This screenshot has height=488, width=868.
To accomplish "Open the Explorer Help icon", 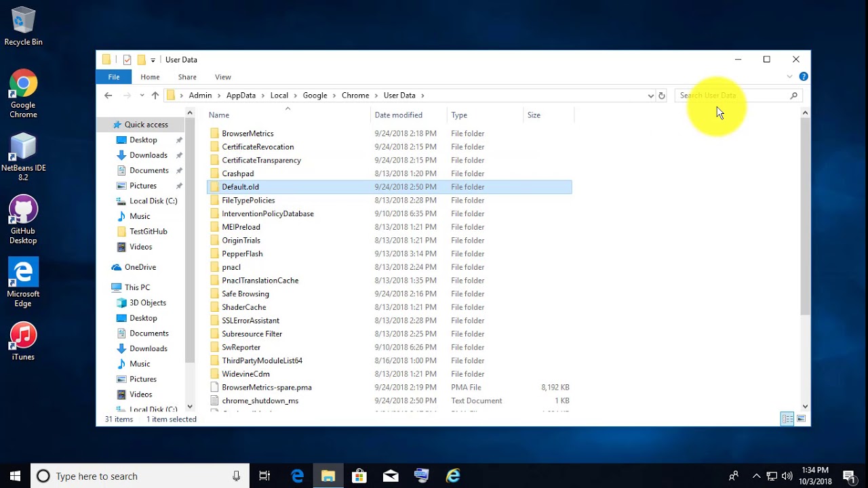I will pos(804,77).
